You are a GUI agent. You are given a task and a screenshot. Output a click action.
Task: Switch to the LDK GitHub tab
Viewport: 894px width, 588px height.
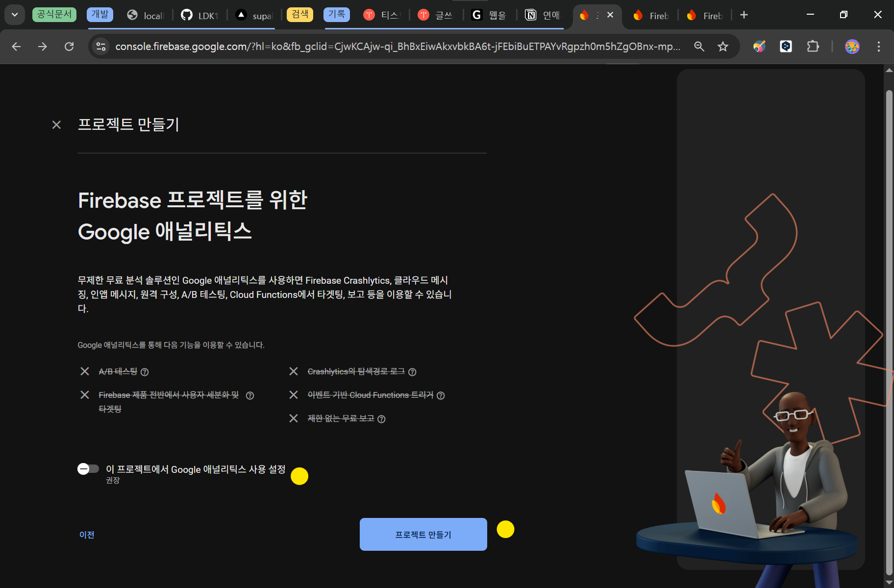[199, 15]
